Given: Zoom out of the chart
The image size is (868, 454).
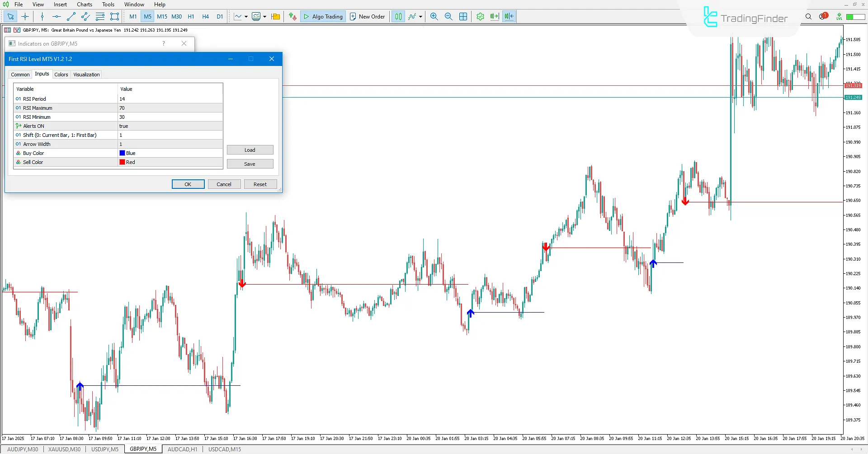Looking at the screenshot, I should (448, 16).
